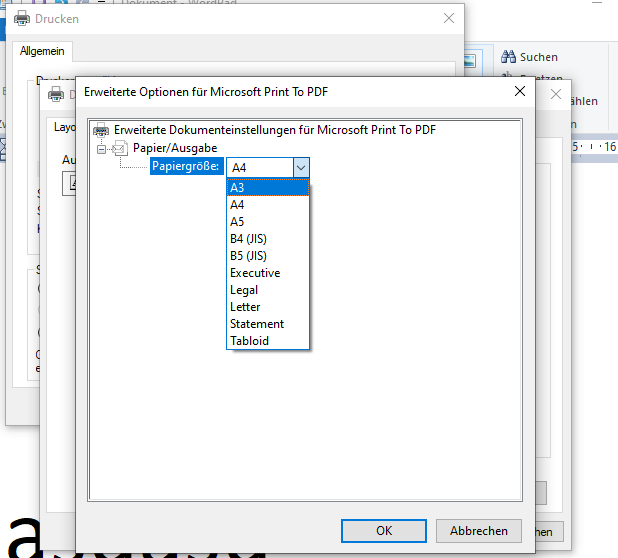
Task: Choose Executive paper size
Action: pyautogui.click(x=268, y=273)
